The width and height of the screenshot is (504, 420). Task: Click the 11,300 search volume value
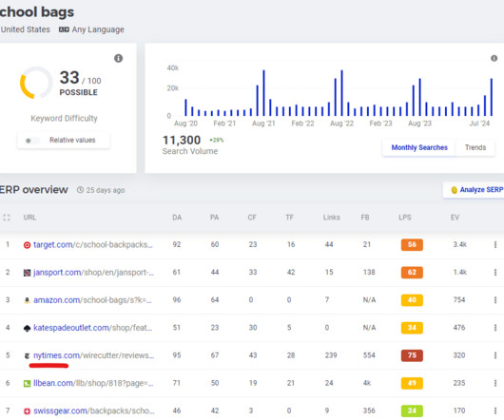tap(182, 140)
